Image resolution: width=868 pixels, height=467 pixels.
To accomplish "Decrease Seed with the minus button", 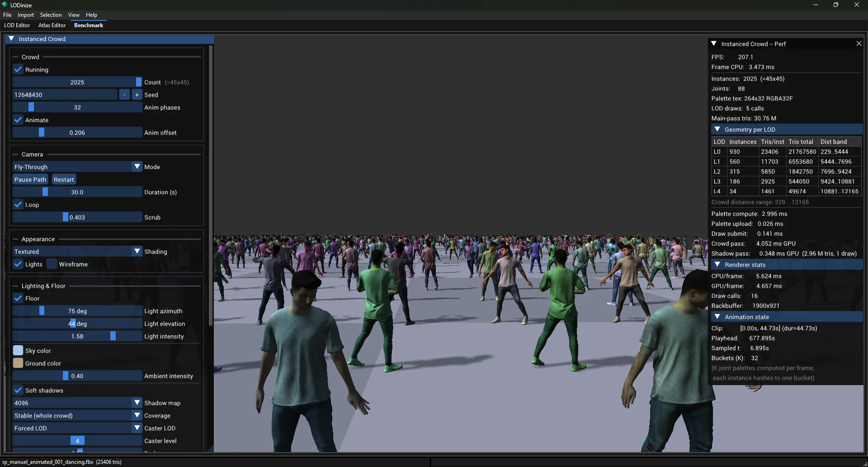I will click(124, 95).
